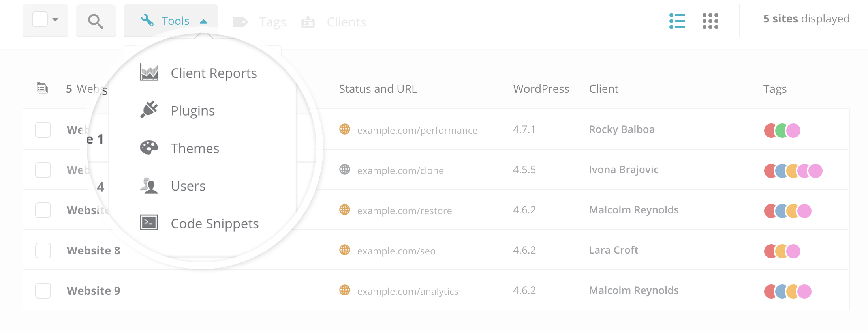
Task: Click the Plugins plug icon
Action: [149, 110]
